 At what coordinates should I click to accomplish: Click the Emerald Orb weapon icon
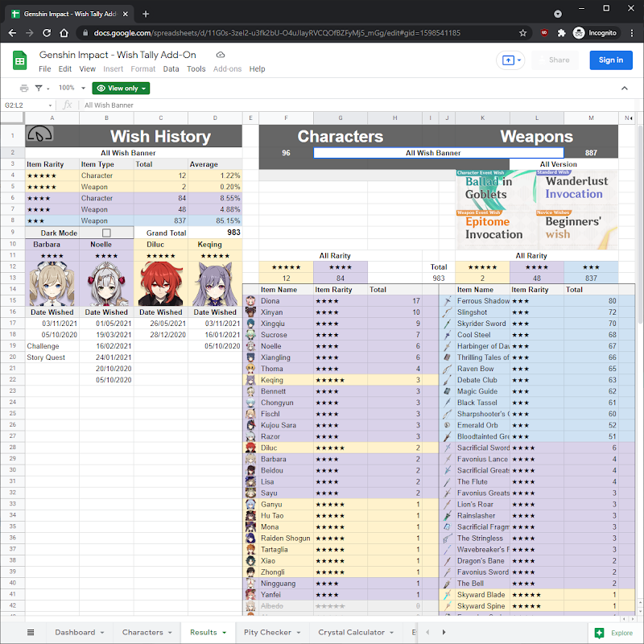pos(448,425)
